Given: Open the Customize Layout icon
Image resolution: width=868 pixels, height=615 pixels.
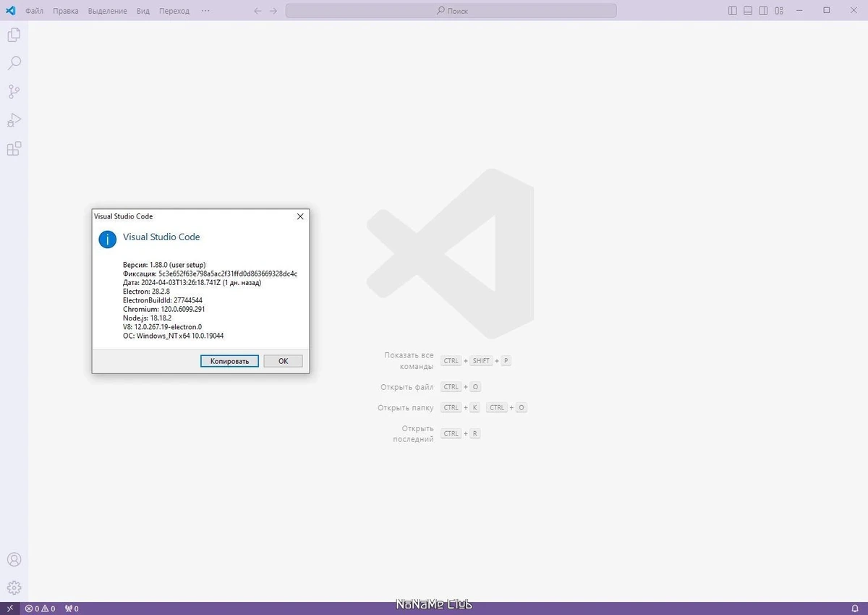Looking at the screenshot, I should 779,11.
